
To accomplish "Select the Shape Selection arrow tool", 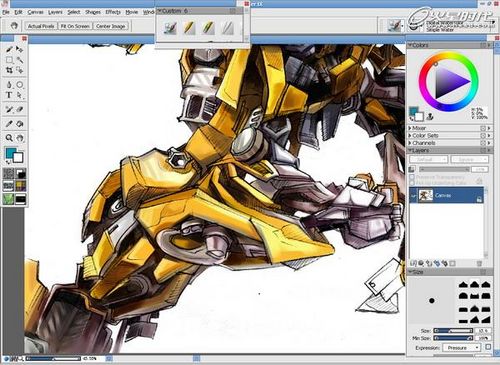I will point(20,95).
